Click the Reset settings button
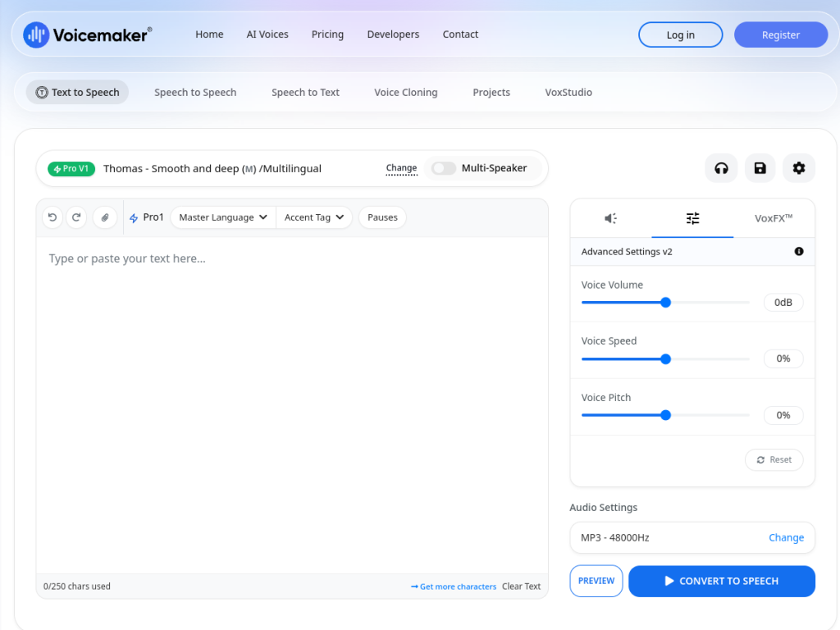 774,459
